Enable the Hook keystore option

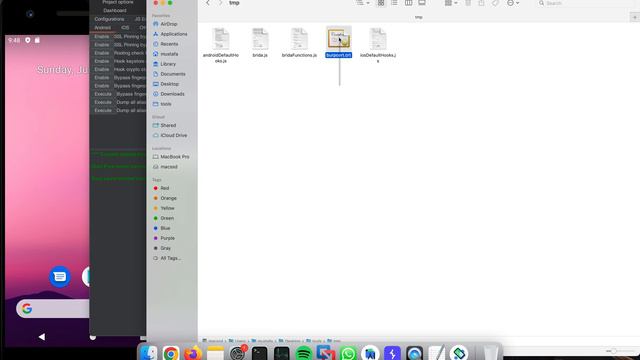coord(102,61)
